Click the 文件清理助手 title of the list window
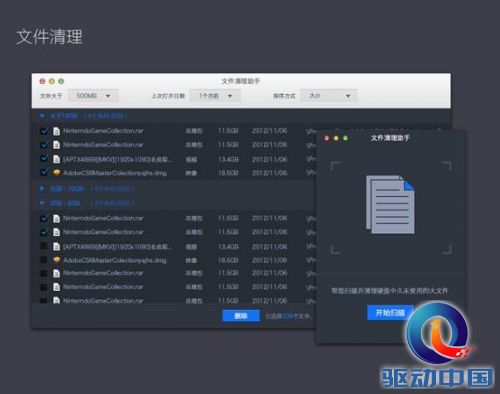The height and width of the screenshot is (394, 500). click(241, 81)
